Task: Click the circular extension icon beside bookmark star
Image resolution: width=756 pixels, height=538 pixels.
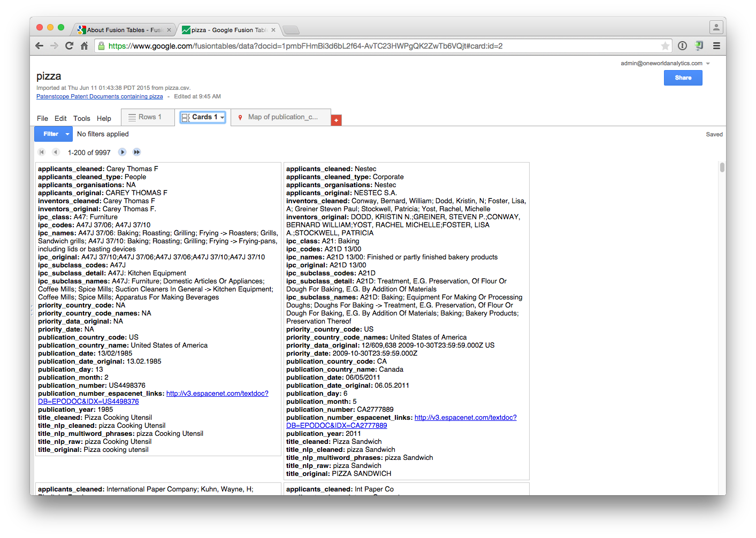Action: pos(682,46)
